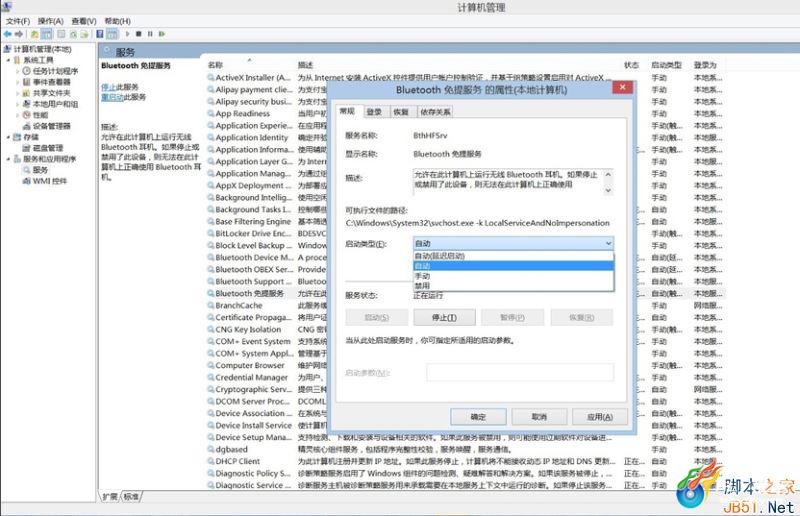Toggle the show/hide console tree toolbar icon

pos(46,34)
